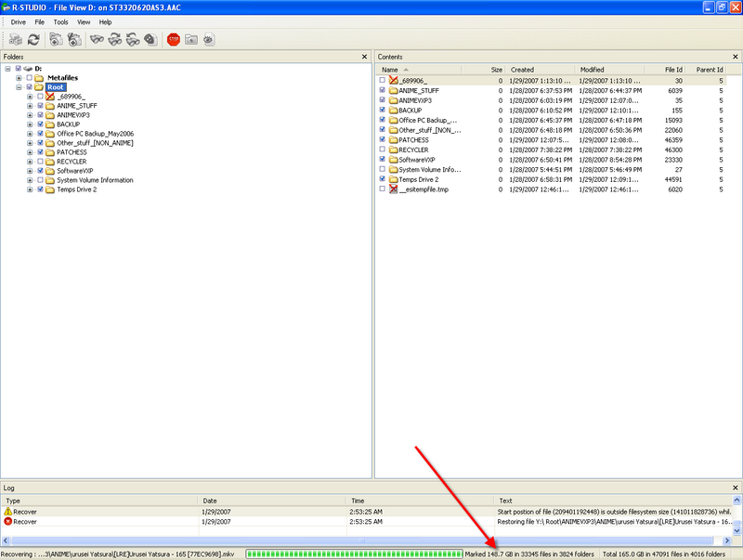Collapse the Root folder tree node
The width and height of the screenshot is (743, 560).
[19, 87]
